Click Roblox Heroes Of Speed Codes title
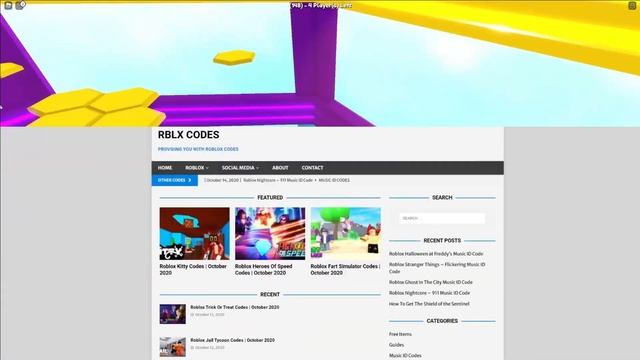The image size is (640, 360). click(x=264, y=269)
